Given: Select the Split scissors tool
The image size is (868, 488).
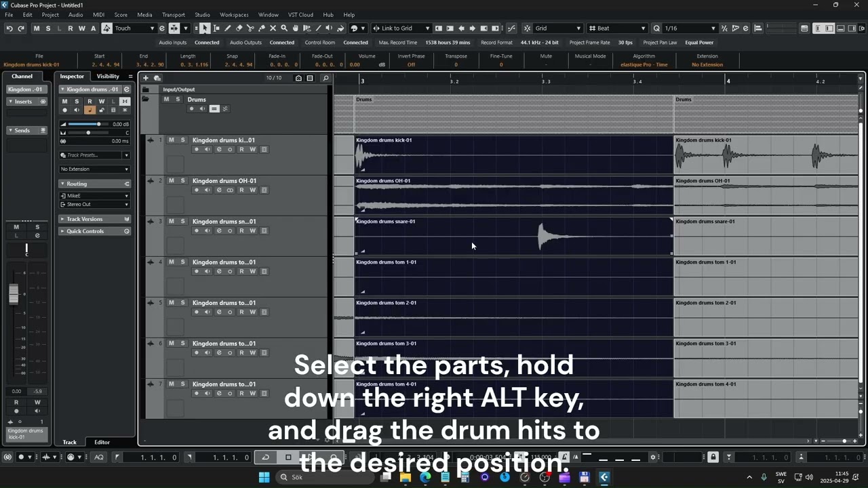Looking at the screenshot, I should [250, 28].
